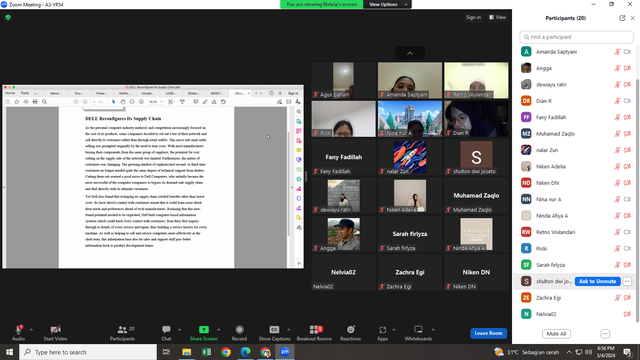Click Retno Wulandari's microphone icon in list
The width and height of the screenshot is (640, 360).
point(618,232)
